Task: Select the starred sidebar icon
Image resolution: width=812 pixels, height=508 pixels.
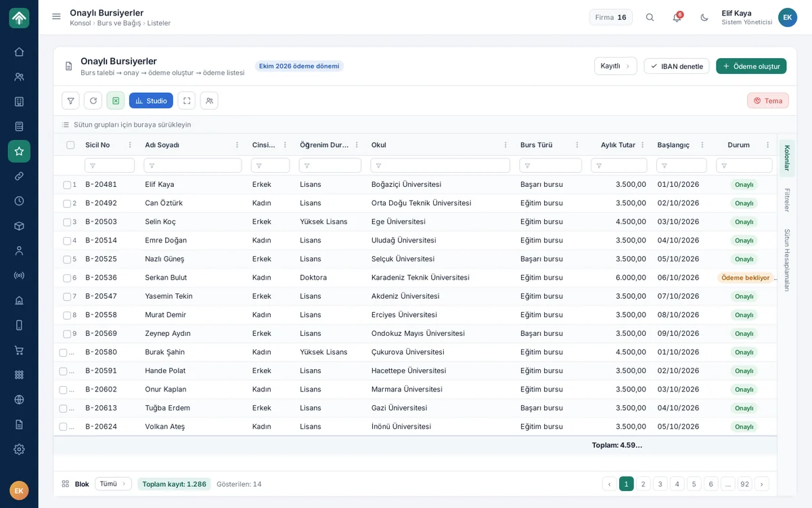Action: (19, 151)
